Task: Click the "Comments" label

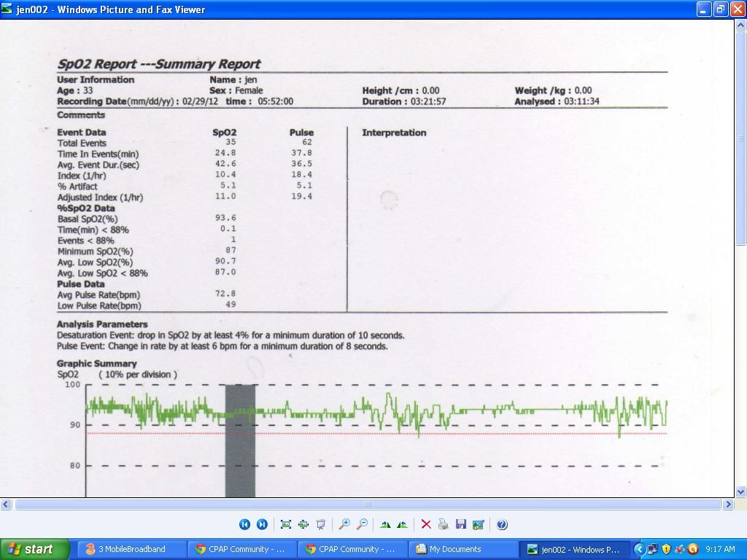Action: (81, 114)
